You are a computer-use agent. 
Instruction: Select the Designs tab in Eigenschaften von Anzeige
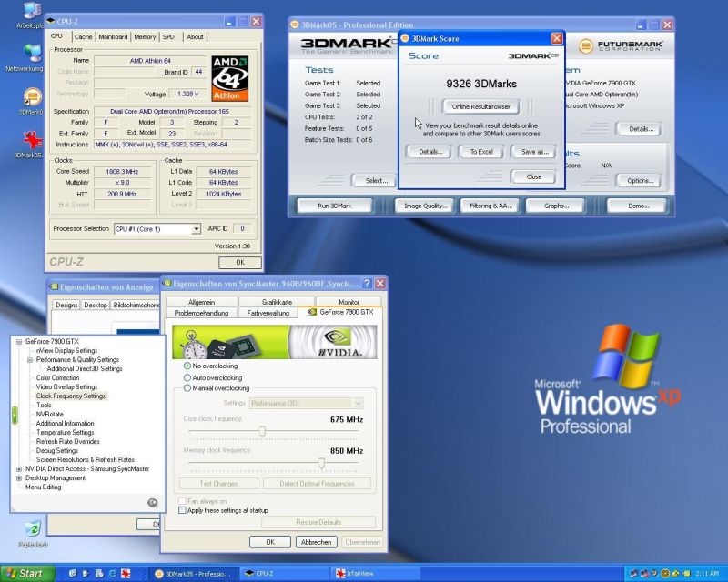66,305
